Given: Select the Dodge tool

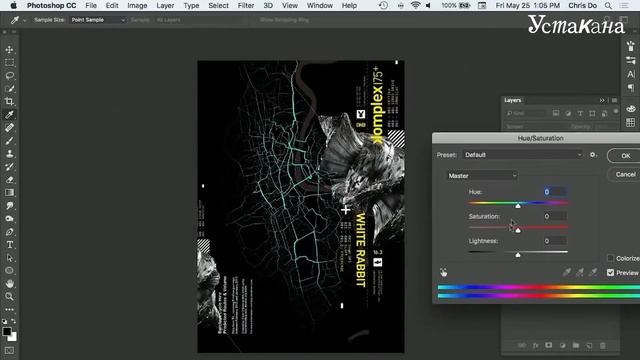Looking at the screenshot, I should 9,218.
